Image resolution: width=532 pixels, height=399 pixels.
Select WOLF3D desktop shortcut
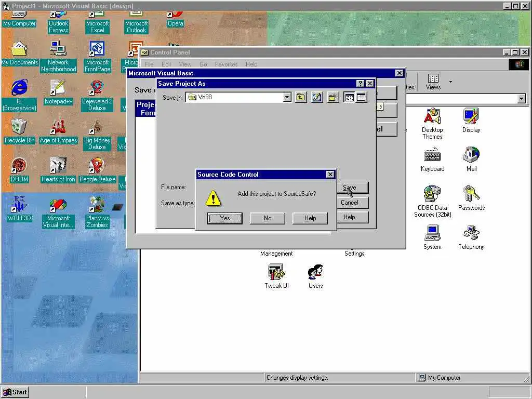point(19,209)
